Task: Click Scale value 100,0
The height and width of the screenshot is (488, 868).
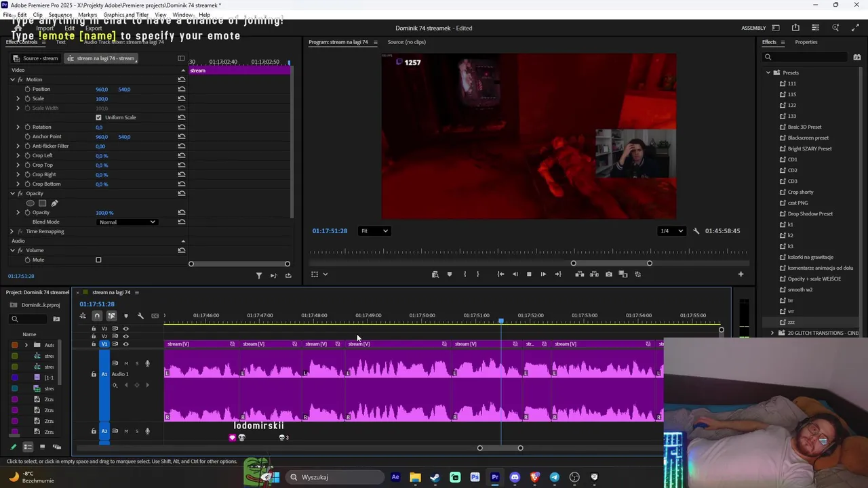Action: point(102,99)
